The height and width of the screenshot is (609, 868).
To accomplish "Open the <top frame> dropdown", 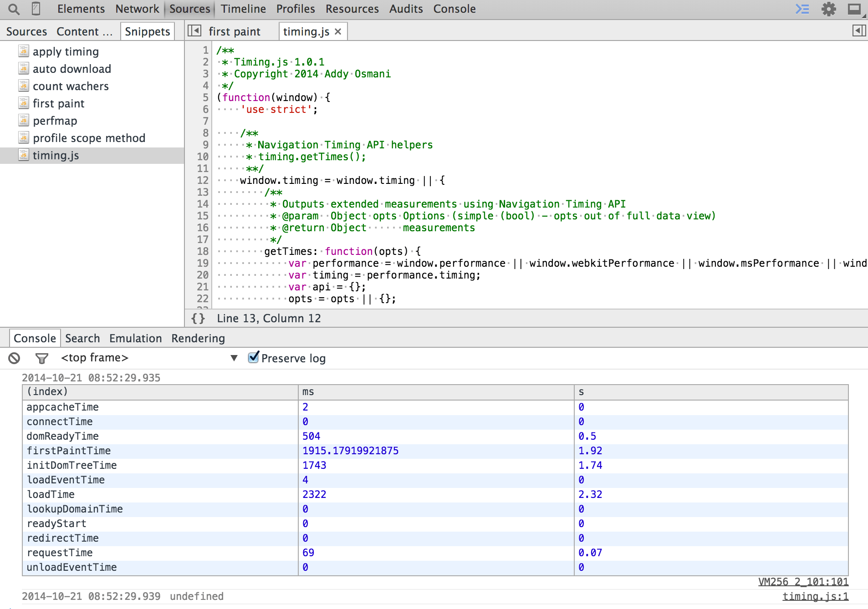I will (x=234, y=358).
